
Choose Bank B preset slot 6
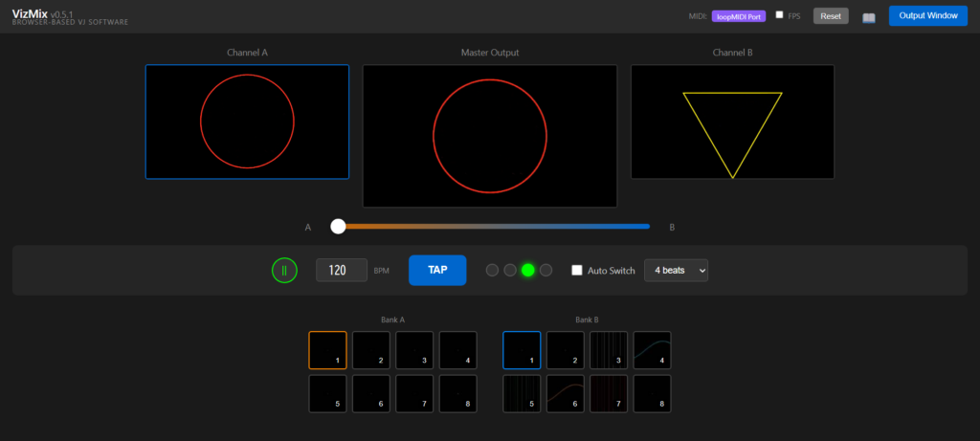[x=565, y=393]
